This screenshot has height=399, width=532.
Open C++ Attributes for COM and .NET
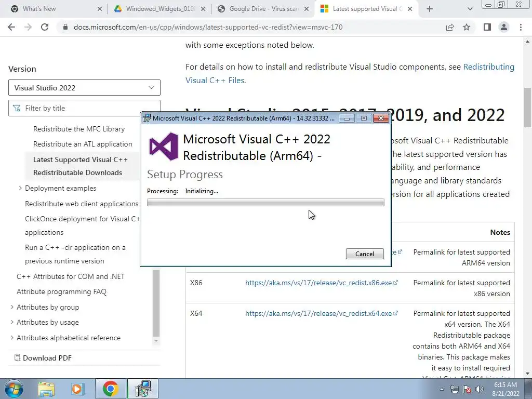click(71, 276)
